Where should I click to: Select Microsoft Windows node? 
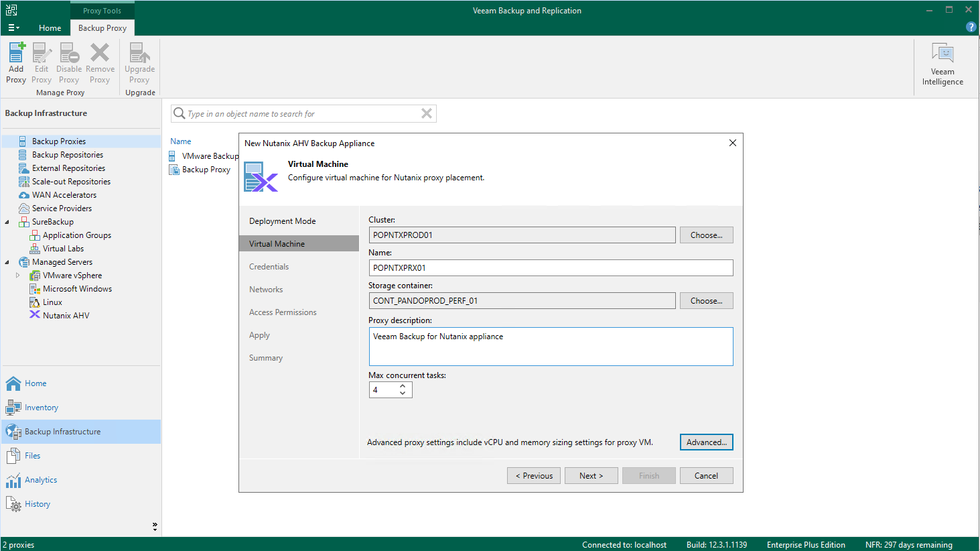tap(77, 289)
